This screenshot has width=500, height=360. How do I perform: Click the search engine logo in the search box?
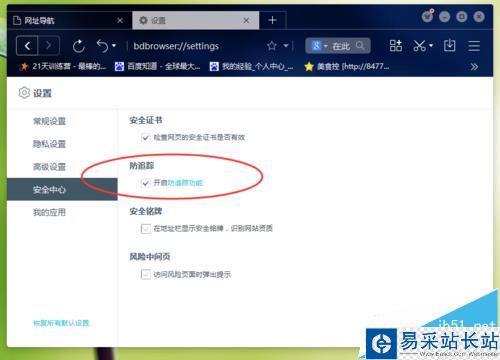click(x=316, y=46)
